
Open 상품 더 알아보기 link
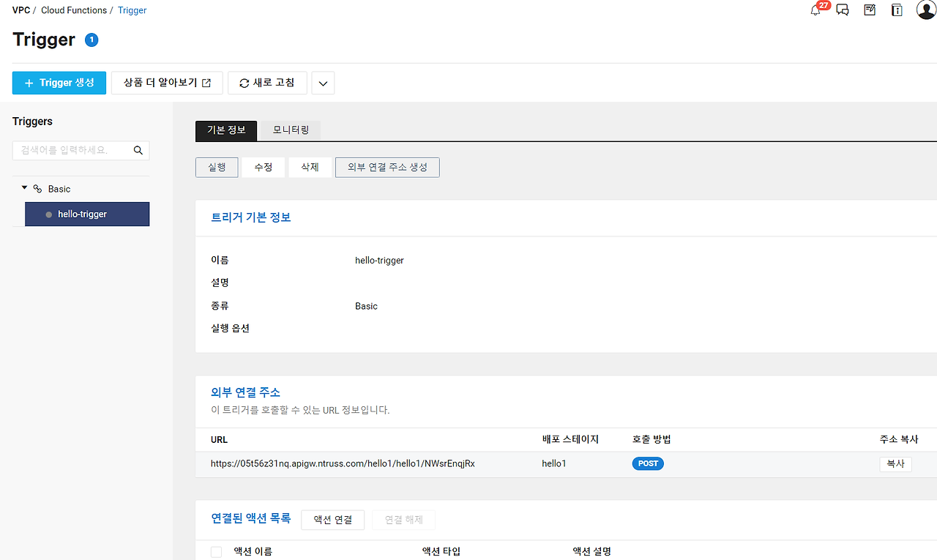167,83
